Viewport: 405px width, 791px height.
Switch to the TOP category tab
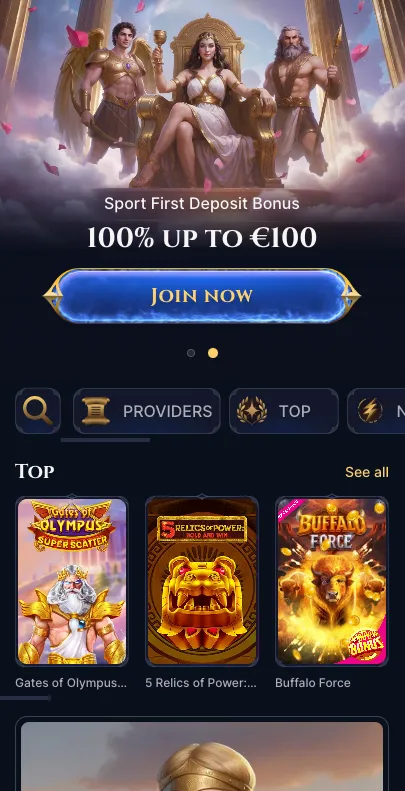(283, 411)
